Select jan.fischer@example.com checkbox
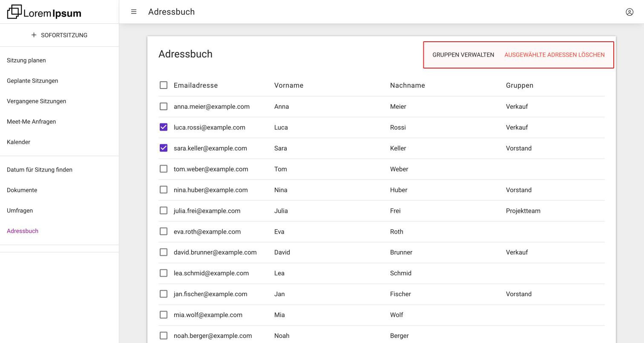The height and width of the screenshot is (343, 644). tap(164, 294)
